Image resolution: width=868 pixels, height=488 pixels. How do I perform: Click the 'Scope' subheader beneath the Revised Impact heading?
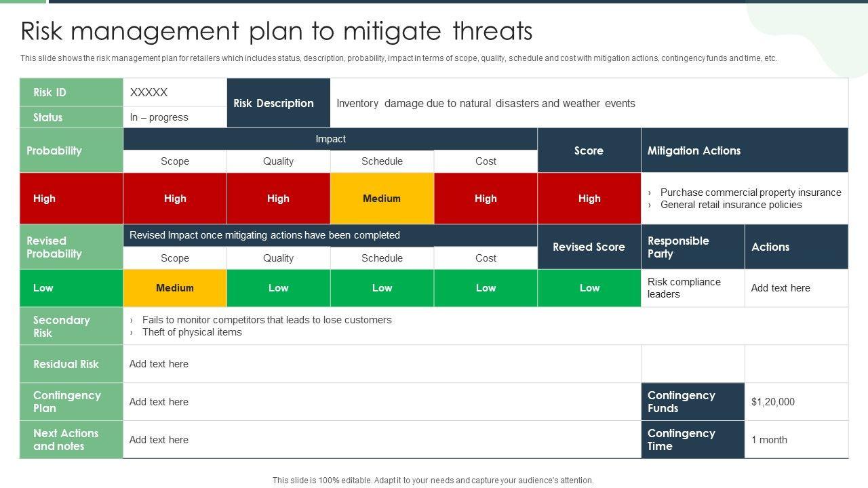point(175,258)
